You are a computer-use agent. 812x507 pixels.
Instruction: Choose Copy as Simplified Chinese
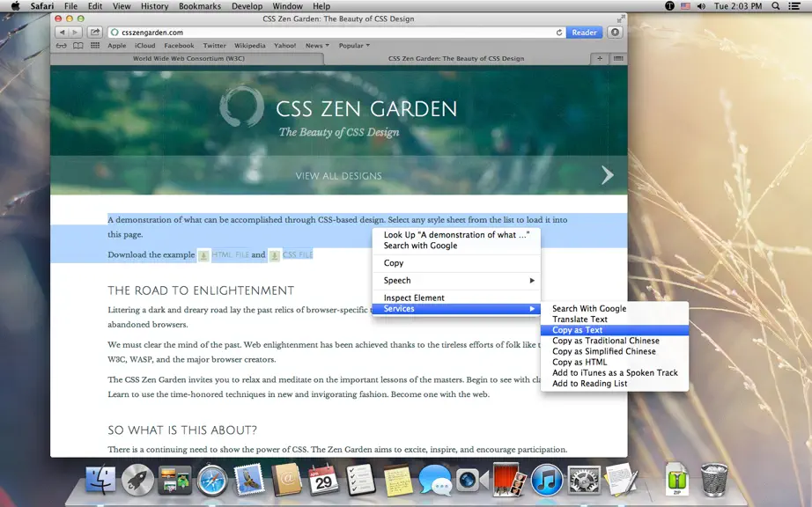coord(615,351)
